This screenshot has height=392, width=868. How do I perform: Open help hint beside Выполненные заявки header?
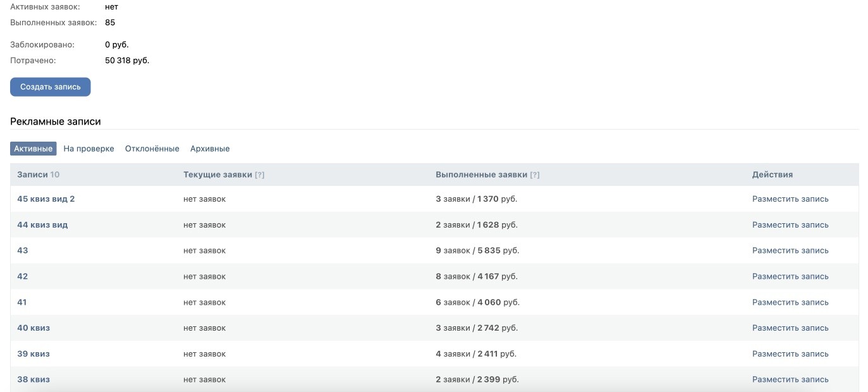(x=535, y=175)
